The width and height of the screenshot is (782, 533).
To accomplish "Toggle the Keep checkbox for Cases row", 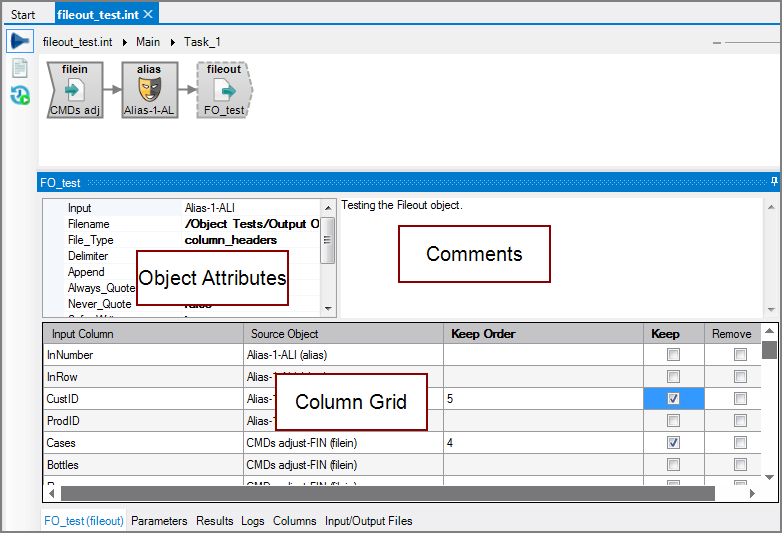I will (673, 443).
